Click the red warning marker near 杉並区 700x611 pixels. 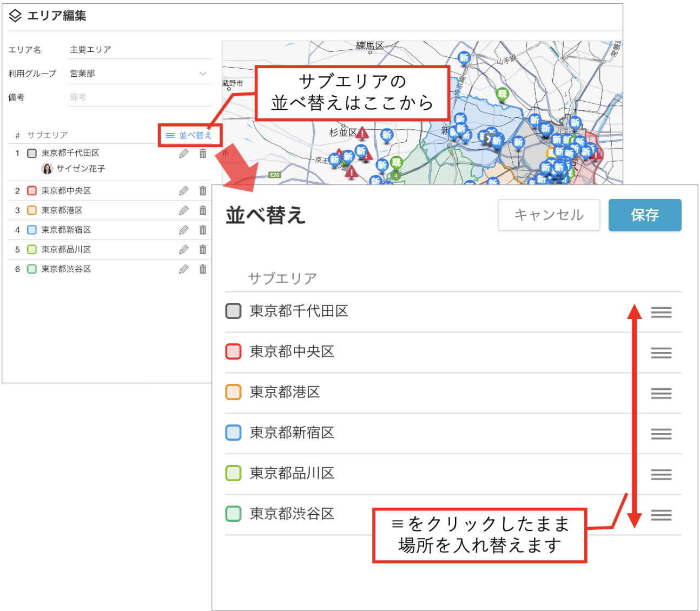362,133
